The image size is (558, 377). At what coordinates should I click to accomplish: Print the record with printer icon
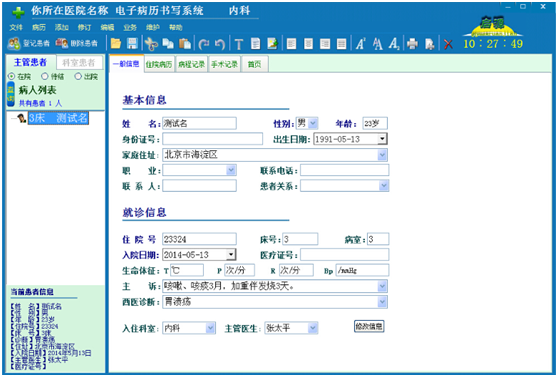(x=412, y=44)
